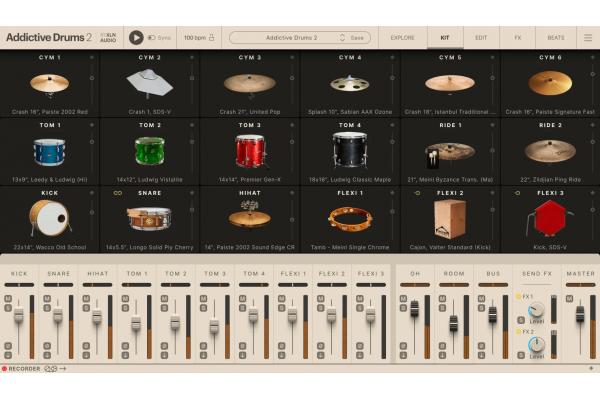600x400 pixels.
Task: Toggle the Sync switch
Action: (x=152, y=38)
